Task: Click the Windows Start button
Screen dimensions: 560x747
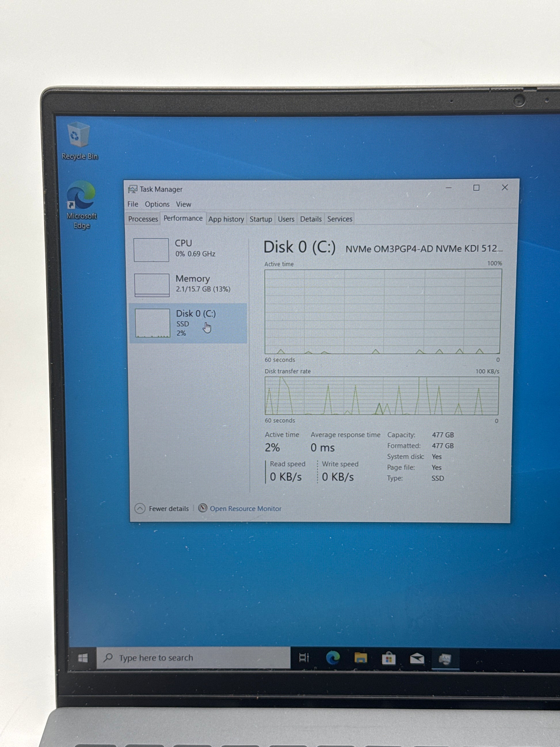Action: coord(83,658)
